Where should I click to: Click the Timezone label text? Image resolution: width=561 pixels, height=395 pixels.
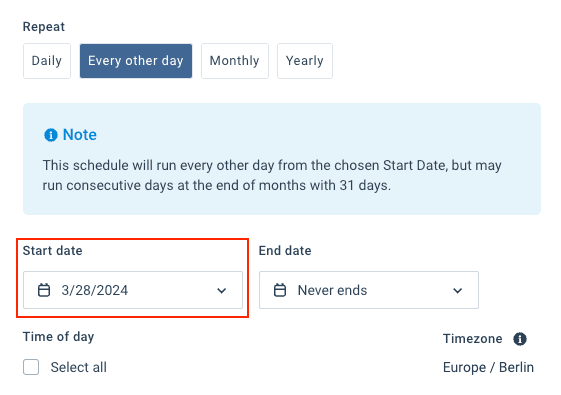coord(473,338)
